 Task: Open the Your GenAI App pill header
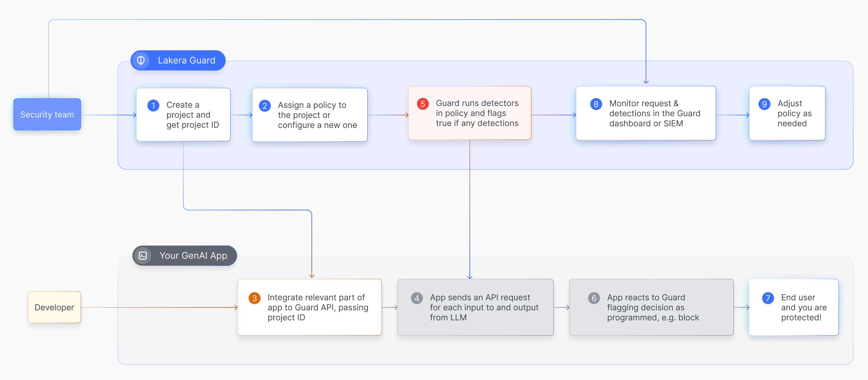[x=185, y=255]
